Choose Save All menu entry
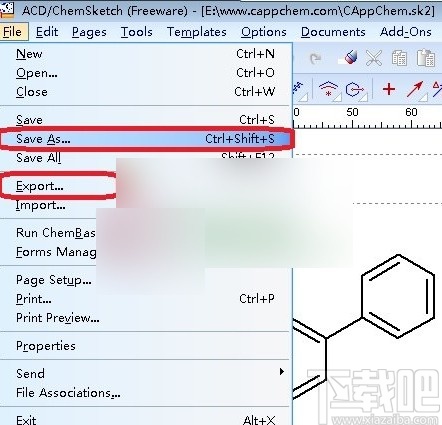 coord(146,158)
